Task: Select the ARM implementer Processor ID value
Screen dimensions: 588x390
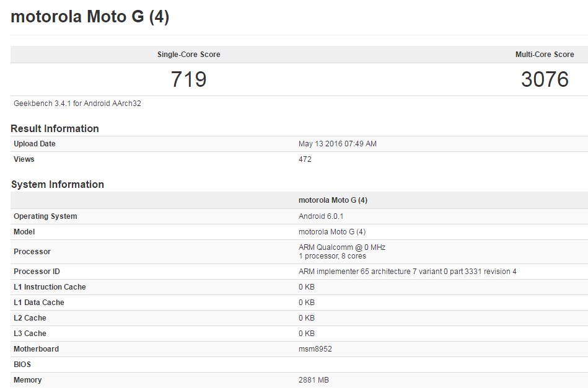Action: pos(407,272)
